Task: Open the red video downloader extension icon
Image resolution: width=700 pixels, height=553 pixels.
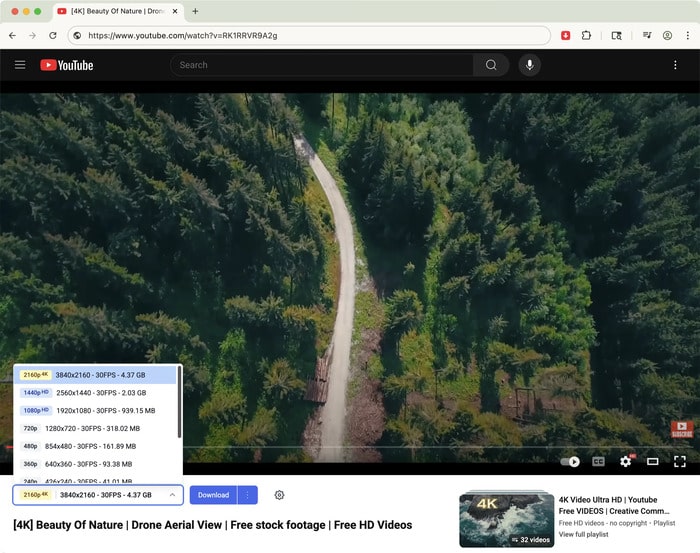Action: 566,36
